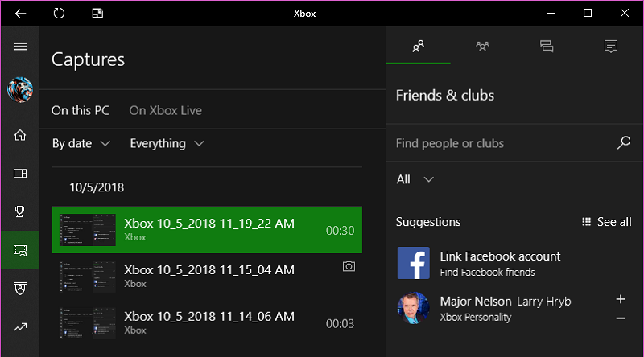This screenshot has height=357, width=644.
Task: Click See all suggestions
Action: point(607,222)
